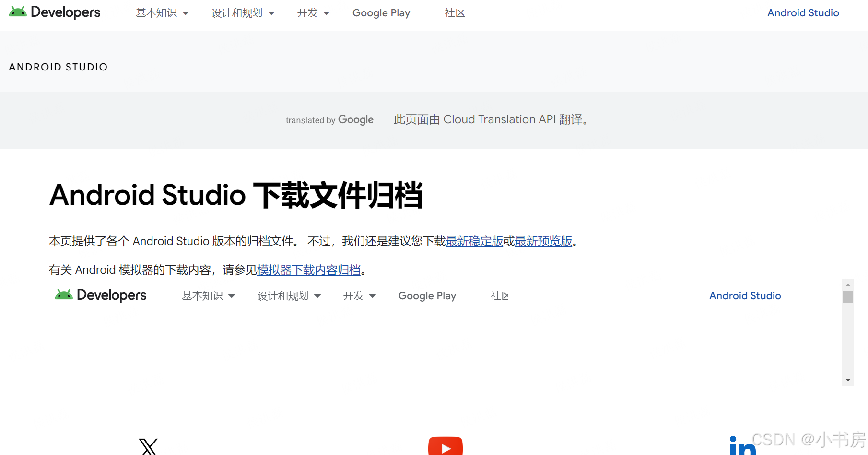This screenshot has height=455, width=868.
Task: Select the Android robot icon in top navigation
Action: (17, 12)
